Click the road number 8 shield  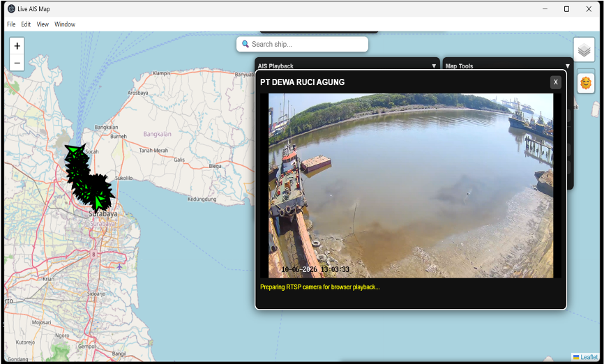pyautogui.click(x=93, y=255)
